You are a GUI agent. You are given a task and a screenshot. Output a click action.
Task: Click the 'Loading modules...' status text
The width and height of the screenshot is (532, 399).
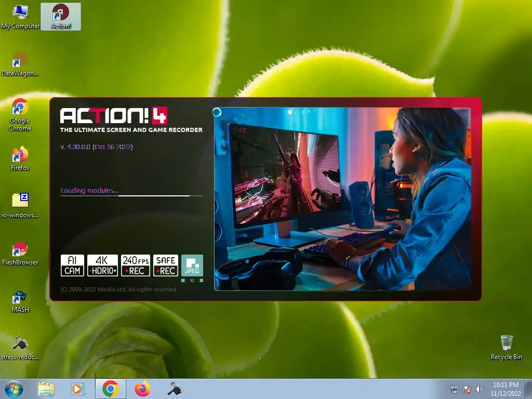point(89,190)
